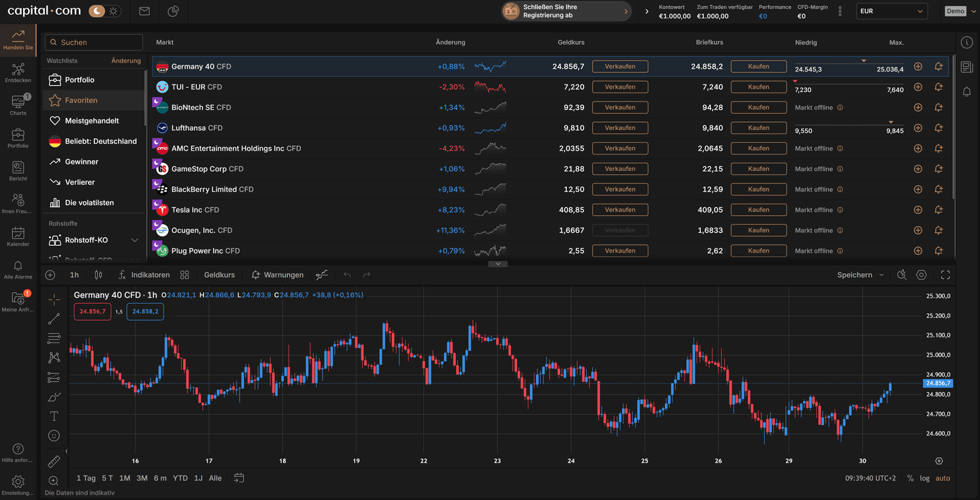Set chart range to 3M
Screen dimensions: 980x500
pos(142,478)
